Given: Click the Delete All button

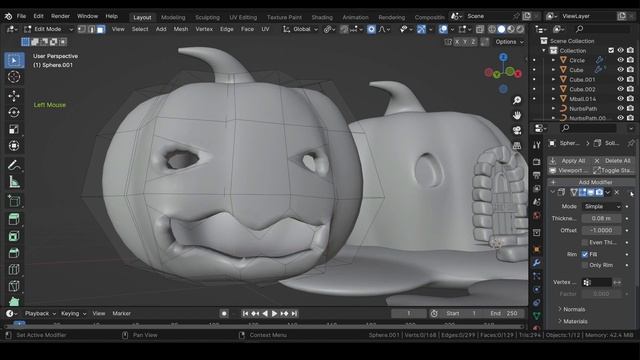Looking at the screenshot, I should (x=613, y=161).
